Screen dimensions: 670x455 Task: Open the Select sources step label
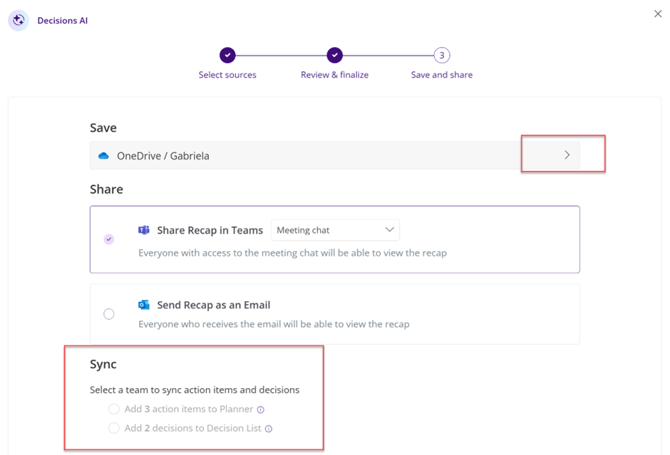coord(227,75)
